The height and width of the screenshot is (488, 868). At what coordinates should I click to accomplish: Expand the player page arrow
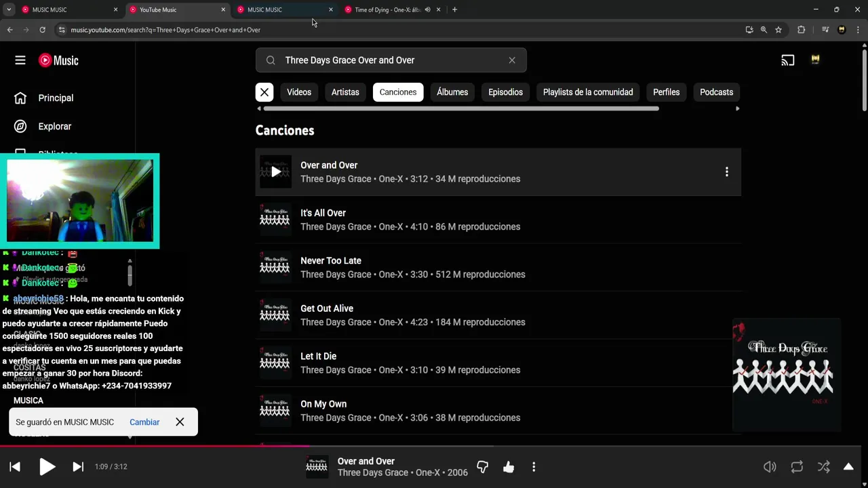coord(848,467)
